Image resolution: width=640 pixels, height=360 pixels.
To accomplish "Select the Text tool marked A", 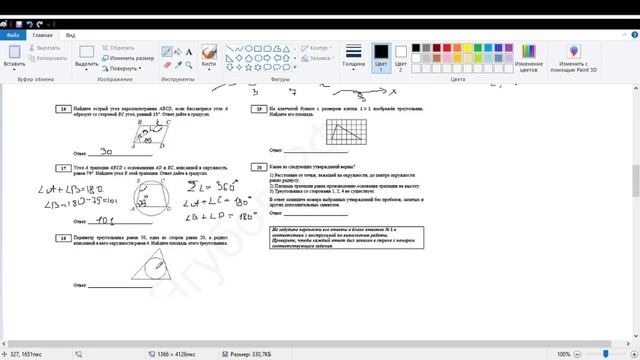I will click(189, 52).
